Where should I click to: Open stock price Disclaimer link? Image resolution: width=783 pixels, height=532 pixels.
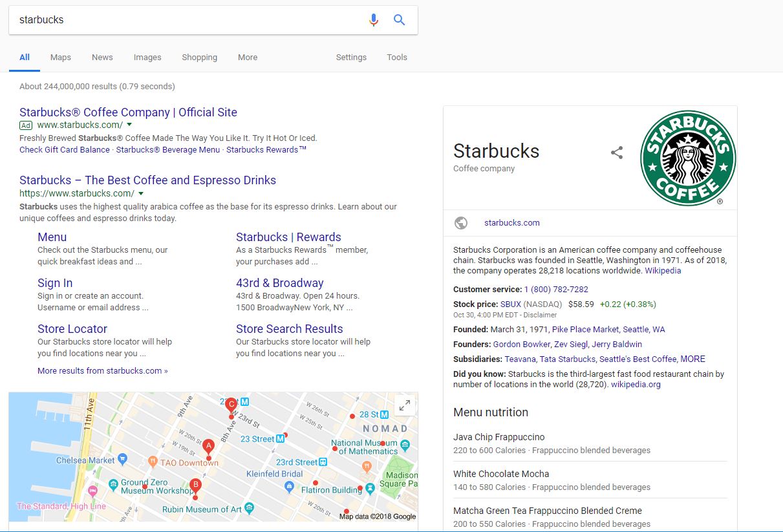click(541, 315)
